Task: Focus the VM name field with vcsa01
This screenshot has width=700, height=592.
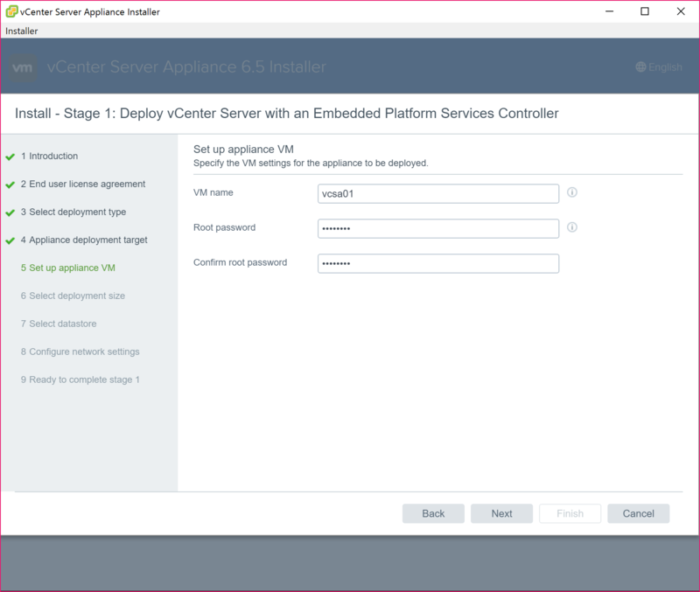Action: coord(438,193)
